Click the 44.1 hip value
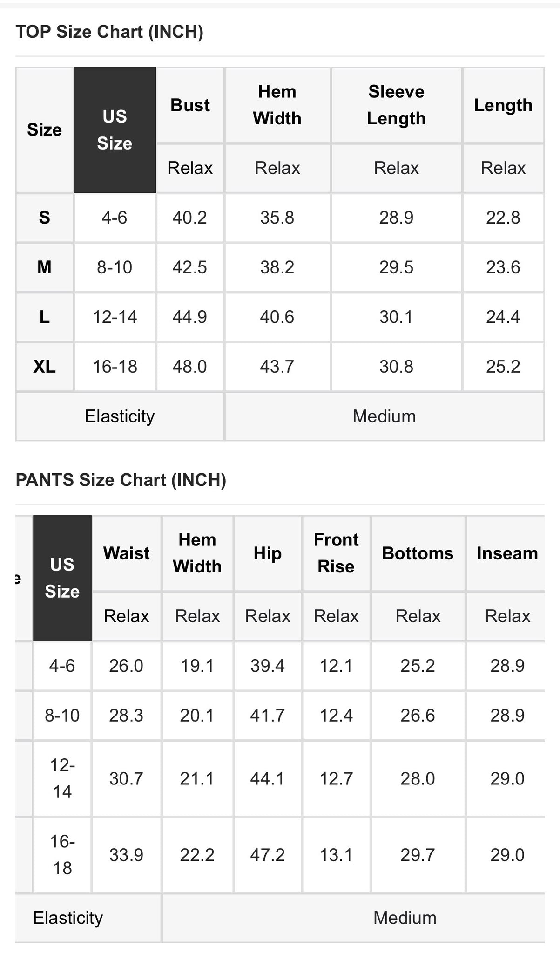Image resolution: width=560 pixels, height=954 pixels. click(x=268, y=778)
